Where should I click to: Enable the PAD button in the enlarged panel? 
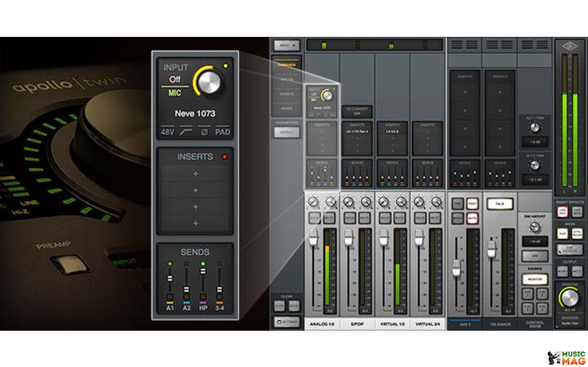click(x=222, y=132)
